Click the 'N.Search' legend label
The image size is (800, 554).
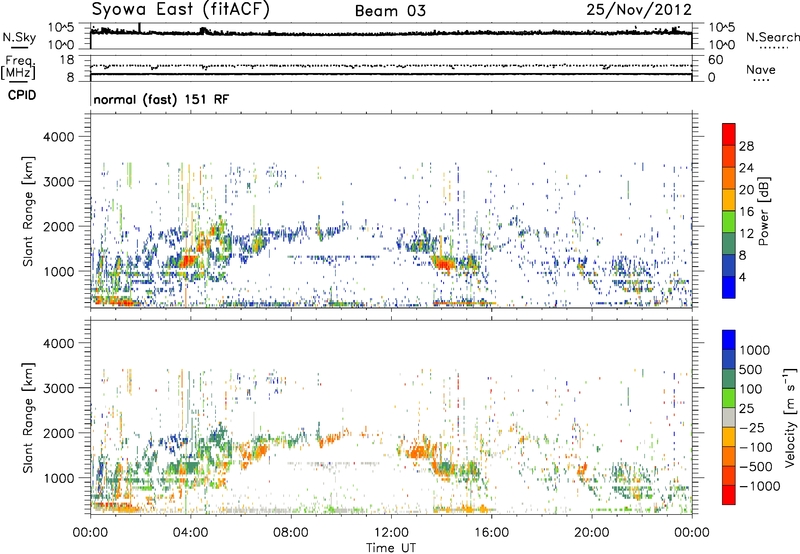click(x=772, y=37)
